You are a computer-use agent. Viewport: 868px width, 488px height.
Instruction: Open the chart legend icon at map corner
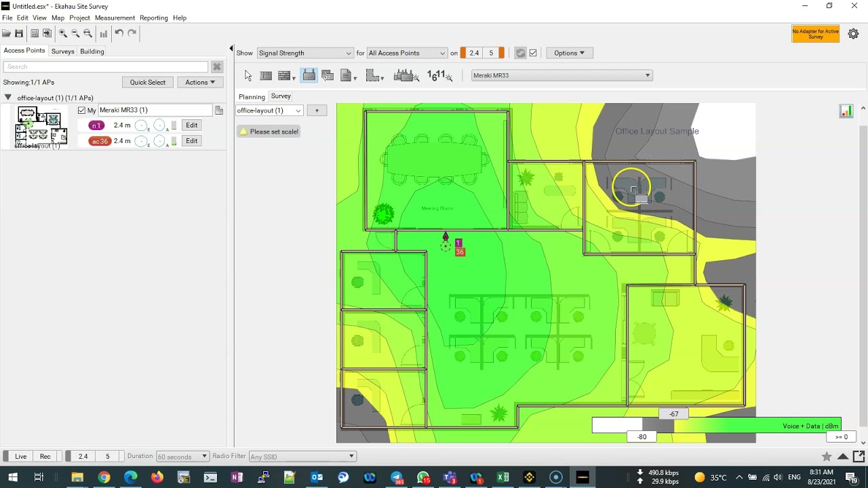point(846,112)
